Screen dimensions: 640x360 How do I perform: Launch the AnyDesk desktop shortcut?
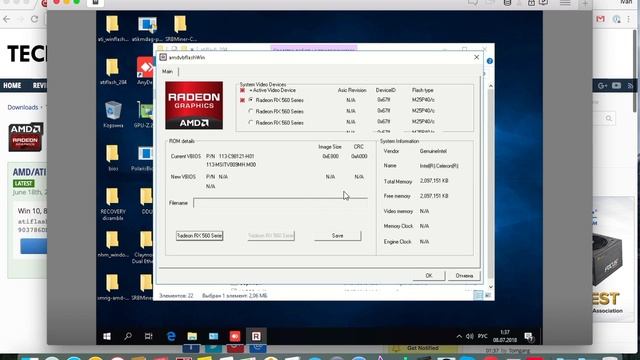[145, 71]
